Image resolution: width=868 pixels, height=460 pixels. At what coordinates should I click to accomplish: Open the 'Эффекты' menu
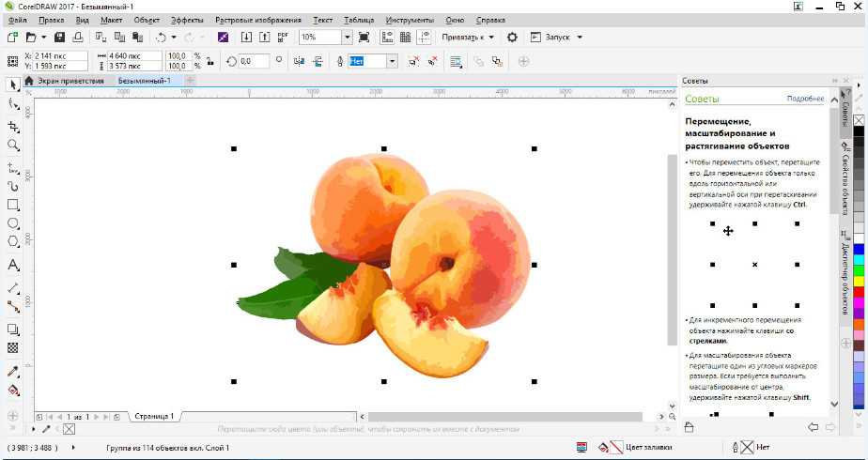pyautogui.click(x=187, y=20)
